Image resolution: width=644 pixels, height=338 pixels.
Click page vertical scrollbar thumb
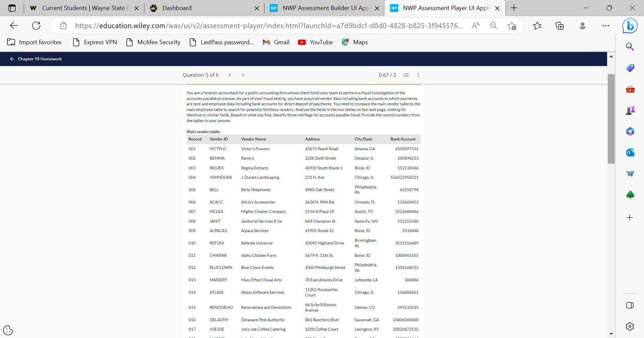click(x=611, y=119)
